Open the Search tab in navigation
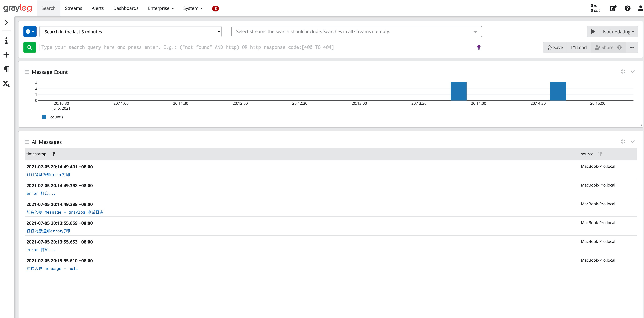 click(48, 8)
